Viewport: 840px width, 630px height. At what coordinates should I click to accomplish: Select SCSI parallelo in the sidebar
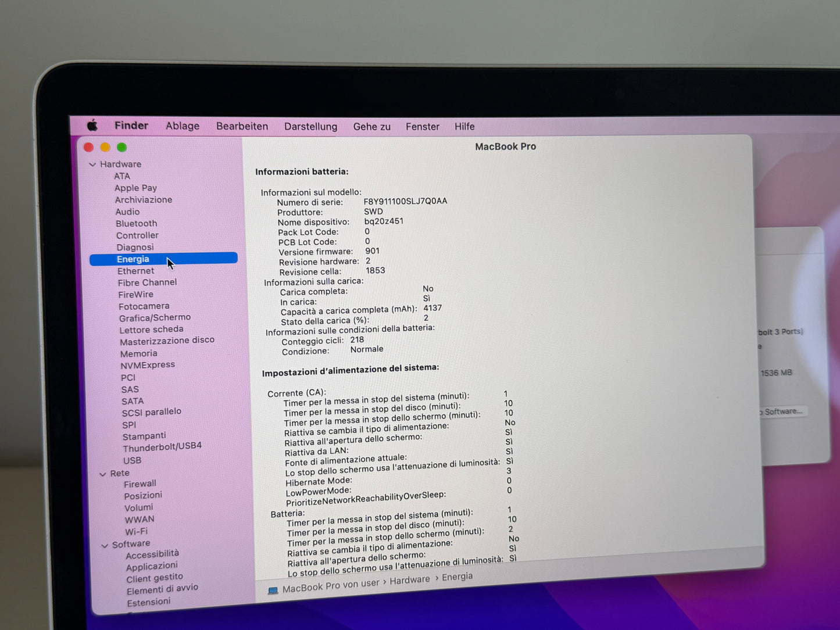click(x=151, y=412)
